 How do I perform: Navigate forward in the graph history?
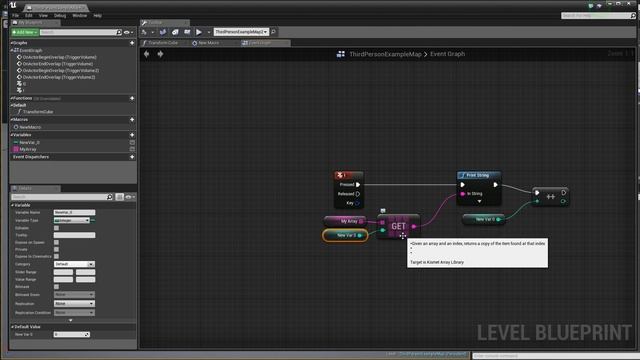coord(160,54)
